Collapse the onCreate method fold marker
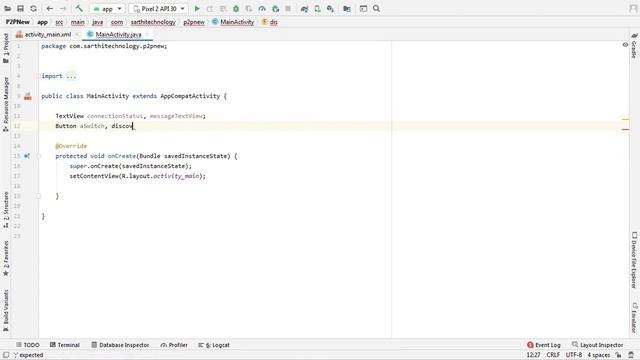 pos(39,156)
